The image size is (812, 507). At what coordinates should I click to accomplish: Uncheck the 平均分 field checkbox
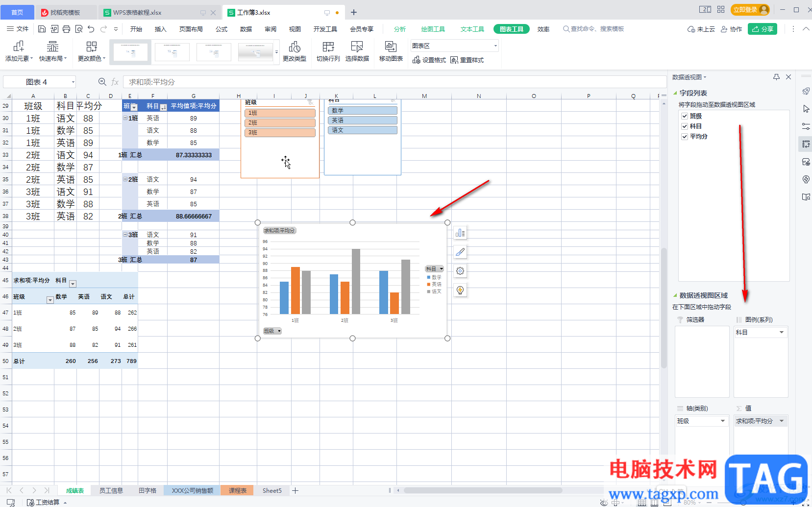685,137
